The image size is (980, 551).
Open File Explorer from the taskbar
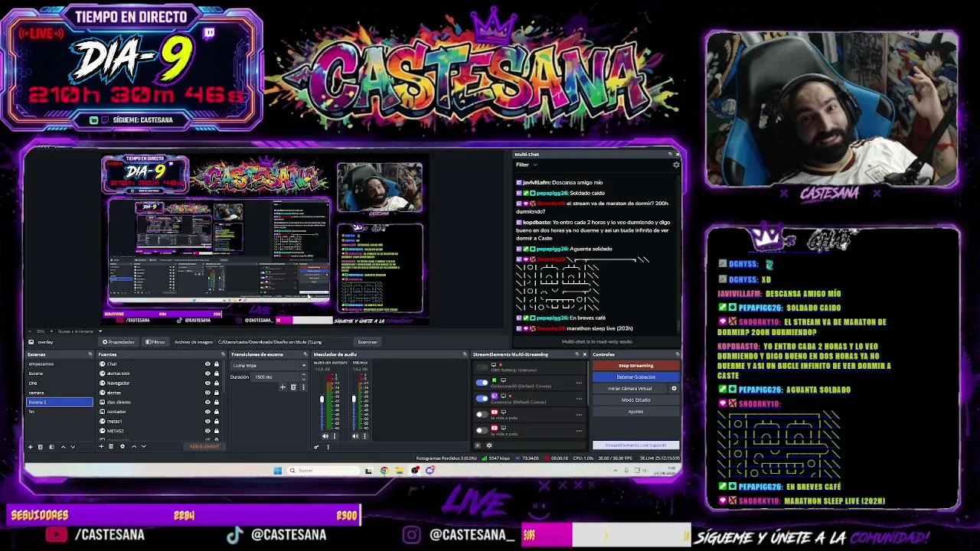coord(399,471)
